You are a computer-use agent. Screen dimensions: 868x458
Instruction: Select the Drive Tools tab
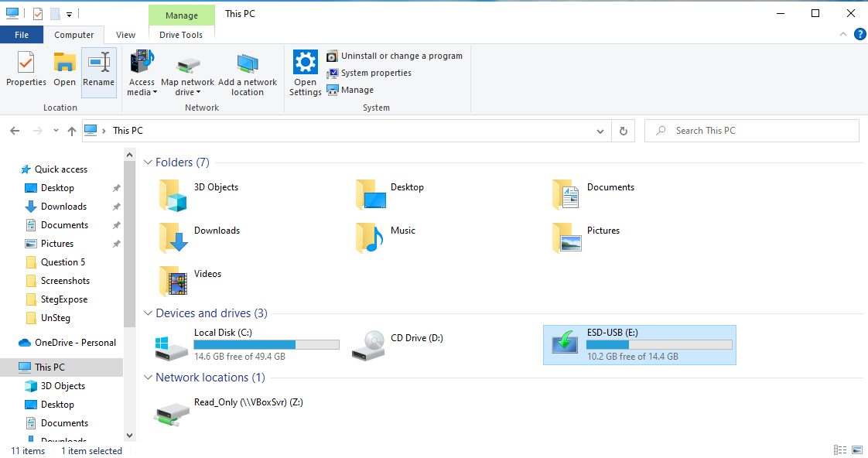(x=181, y=35)
